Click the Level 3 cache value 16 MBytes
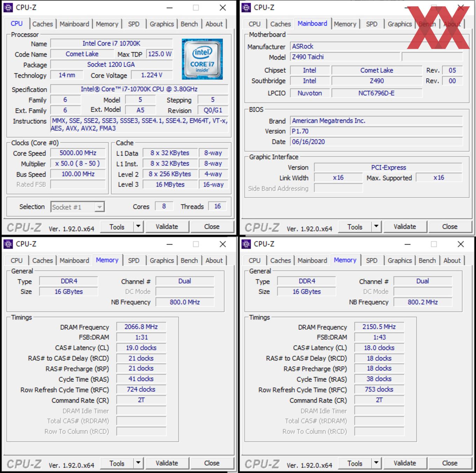 tap(170, 185)
